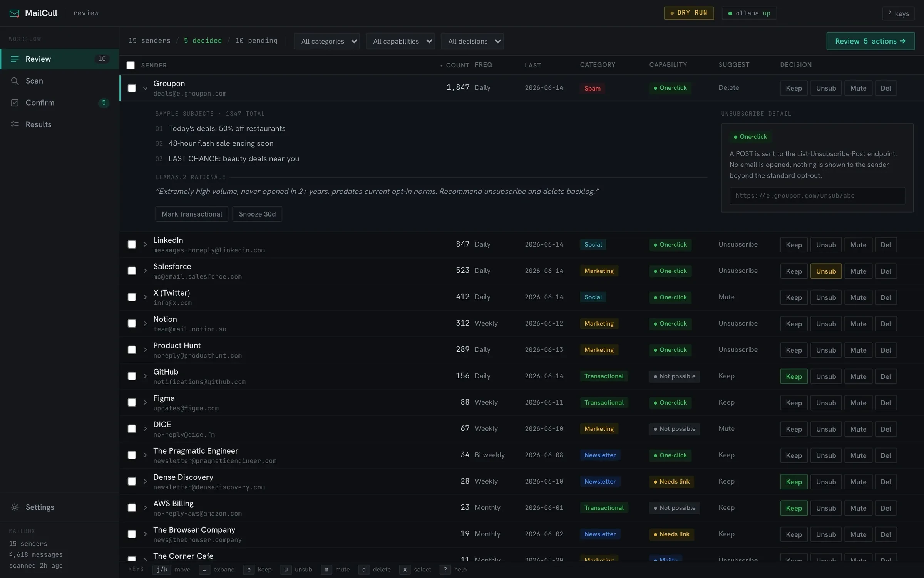Click Unsub for Notion
Screen dimensions: 924x578
pos(826,324)
